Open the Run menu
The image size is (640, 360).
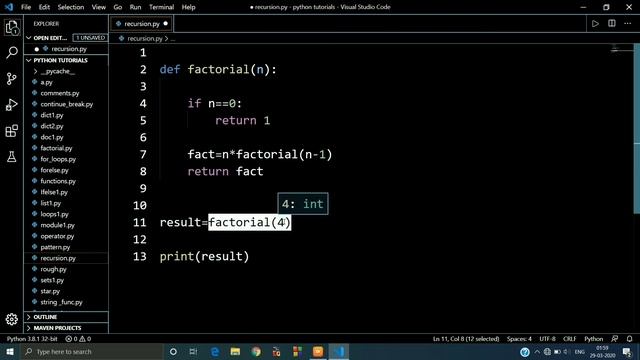point(135,7)
